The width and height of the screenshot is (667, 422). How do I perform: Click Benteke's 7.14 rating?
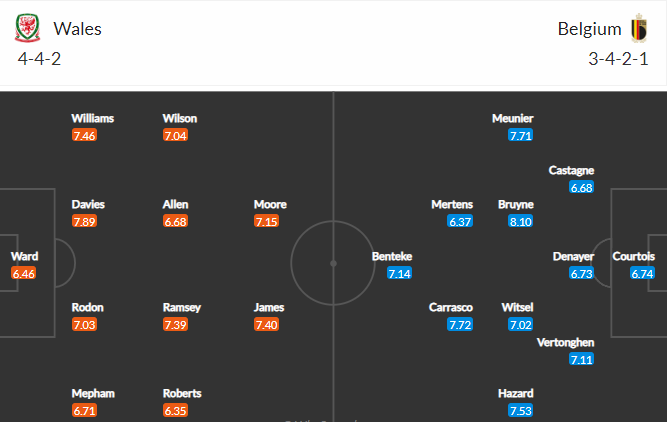pyautogui.click(x=399, y=273)
